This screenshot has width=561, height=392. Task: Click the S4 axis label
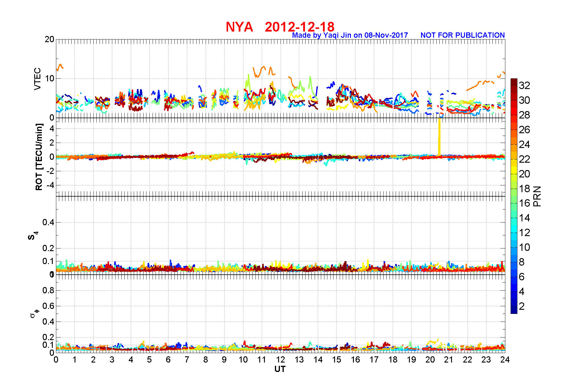(33, 236)
